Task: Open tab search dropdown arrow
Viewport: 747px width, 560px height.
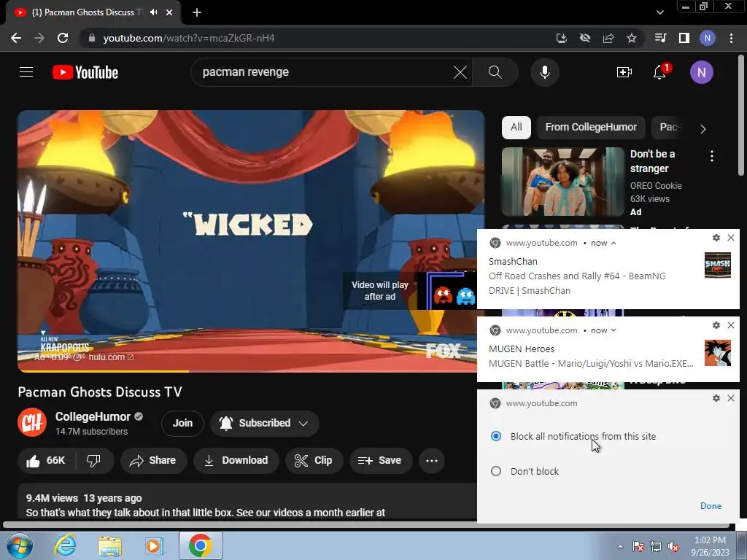Action: point(659,12)
